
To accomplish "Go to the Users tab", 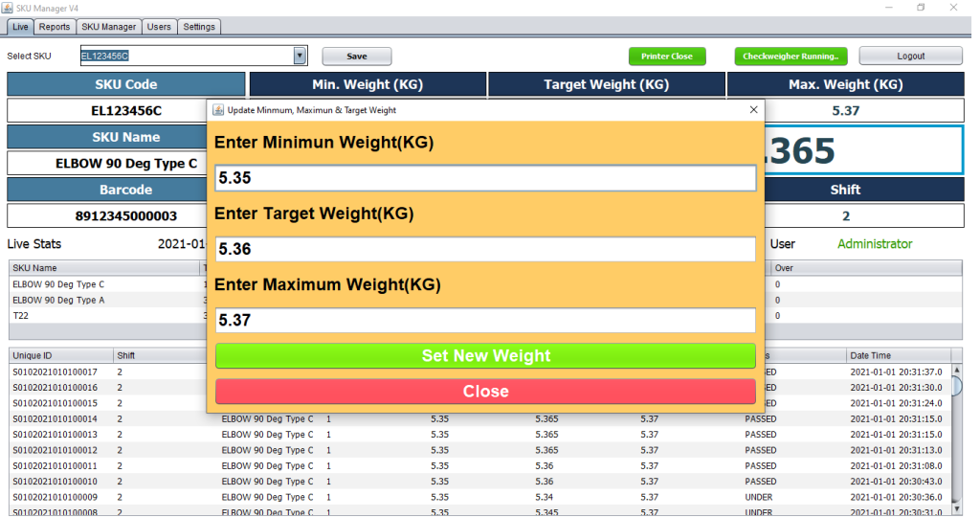I will [x=159, y=27].
